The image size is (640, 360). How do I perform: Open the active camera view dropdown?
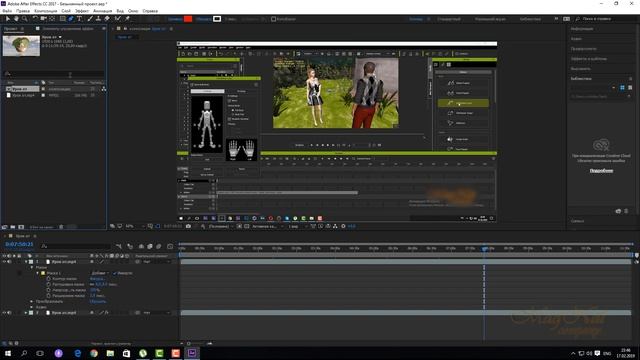click(x=267, y=226)
